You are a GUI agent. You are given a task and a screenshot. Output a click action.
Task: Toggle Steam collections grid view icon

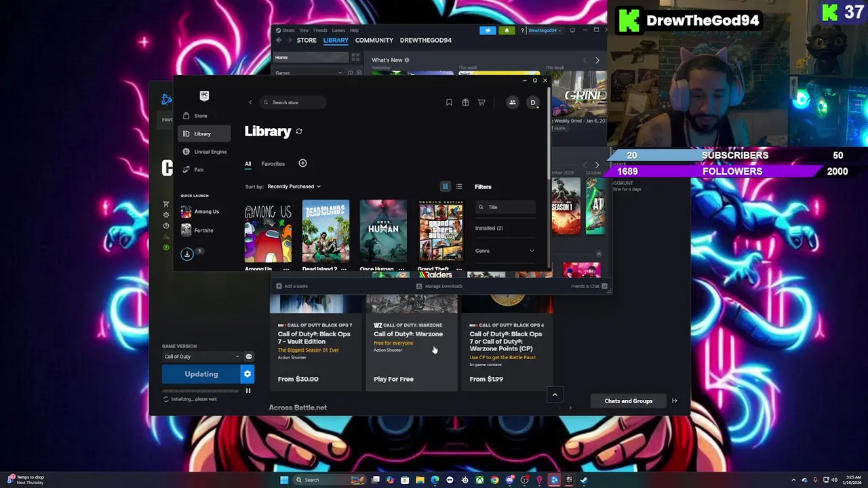tap(355, 58)
